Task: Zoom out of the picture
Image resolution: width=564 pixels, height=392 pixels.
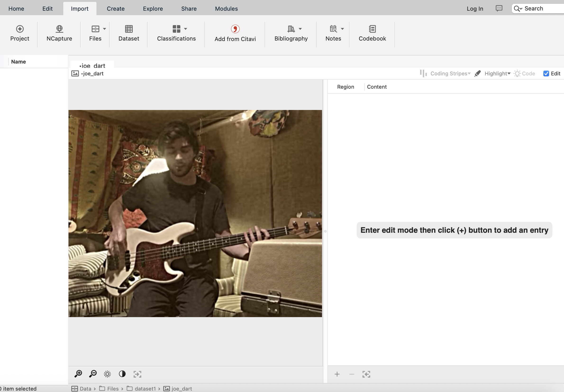Action: pyautogui.click(x=93, y=374)
